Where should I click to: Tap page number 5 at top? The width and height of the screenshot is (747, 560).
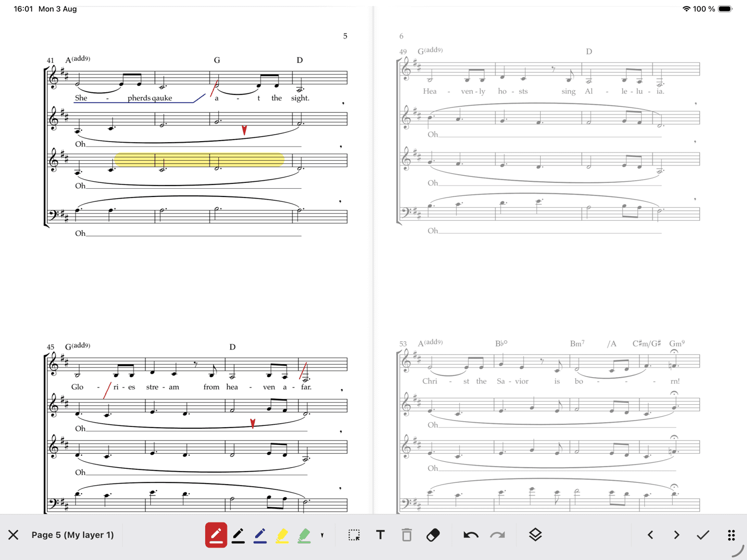[x=345, y=36]
